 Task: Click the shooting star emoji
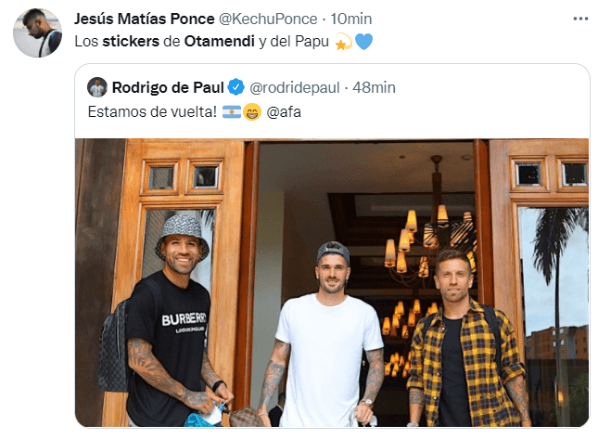coord(343,42)
